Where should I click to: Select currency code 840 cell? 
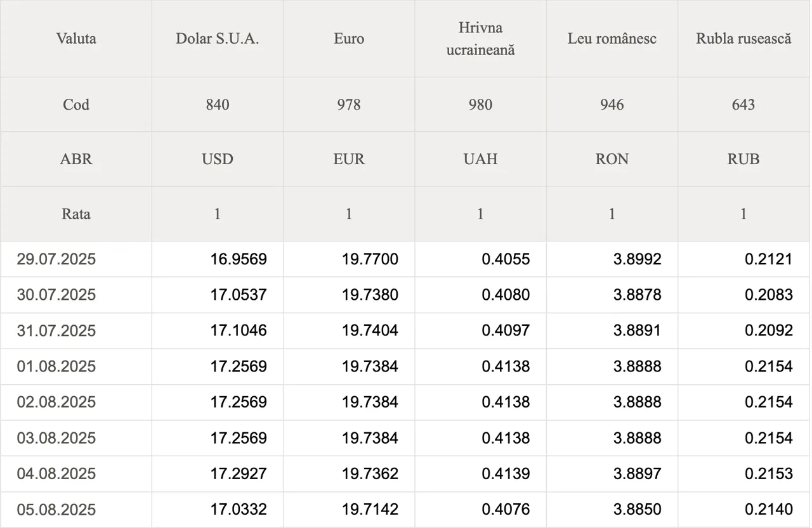(218, 105)
